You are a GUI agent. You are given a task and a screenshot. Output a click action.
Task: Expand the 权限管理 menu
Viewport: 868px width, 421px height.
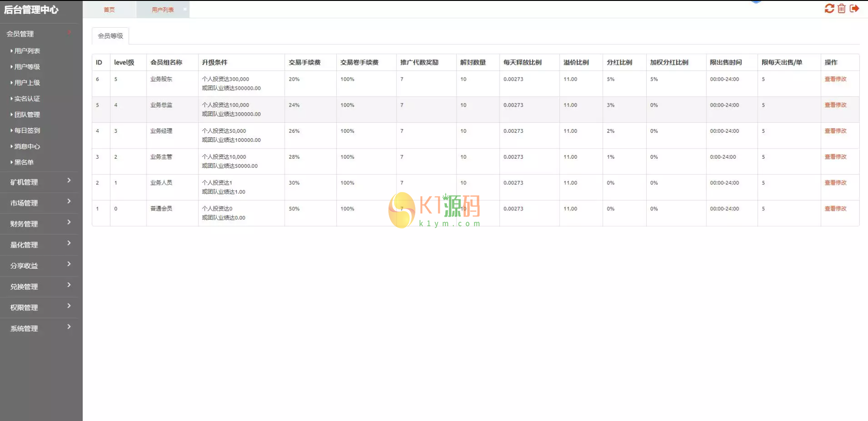point(39,308)
